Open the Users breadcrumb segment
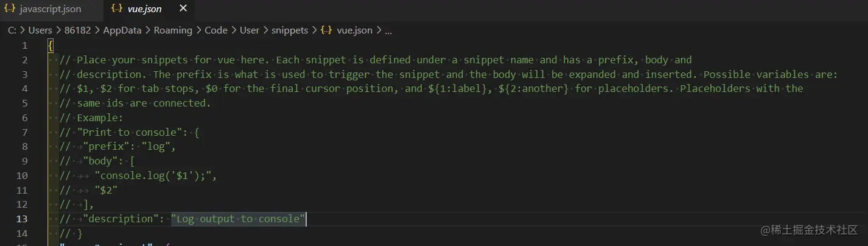The height and width of the screenshot is (246, 868). [x=40, y=30]
